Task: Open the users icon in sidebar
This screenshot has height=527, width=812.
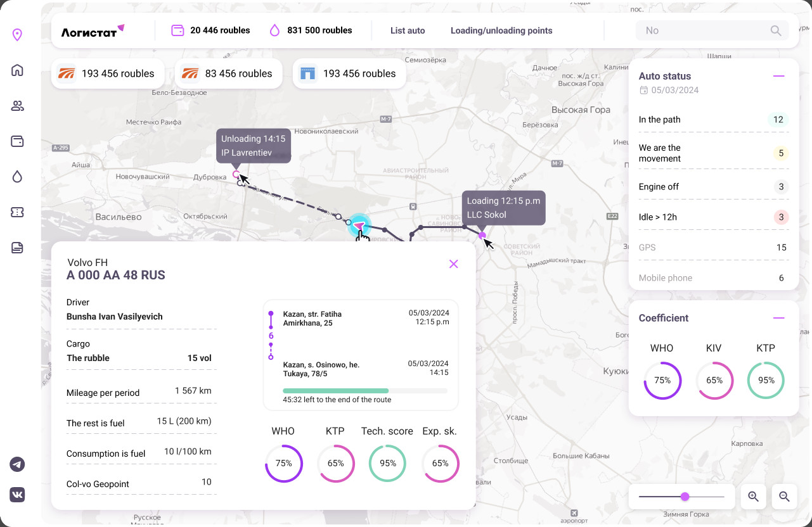Action: [x=17, y=106]
